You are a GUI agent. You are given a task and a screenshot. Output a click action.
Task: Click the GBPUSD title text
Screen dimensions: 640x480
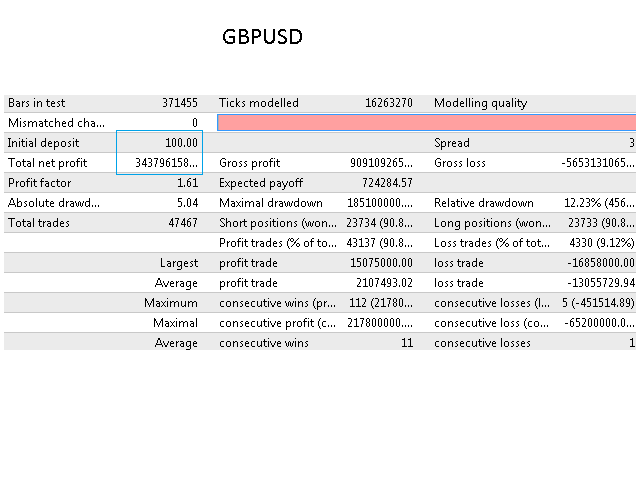(262, 37)
